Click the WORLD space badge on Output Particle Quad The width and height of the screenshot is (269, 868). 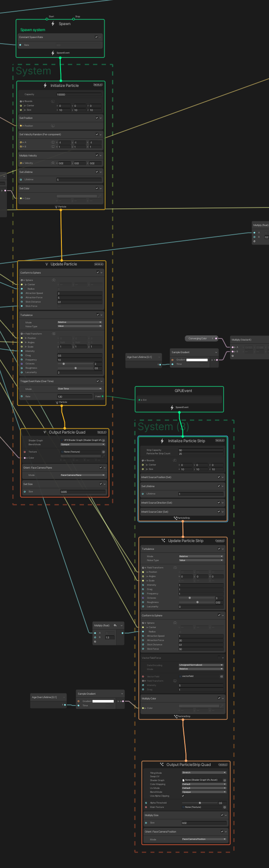click(102, 432)
